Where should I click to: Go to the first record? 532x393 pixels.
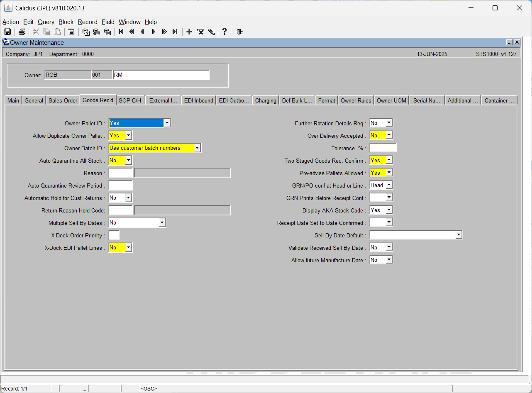coord(121,32)
